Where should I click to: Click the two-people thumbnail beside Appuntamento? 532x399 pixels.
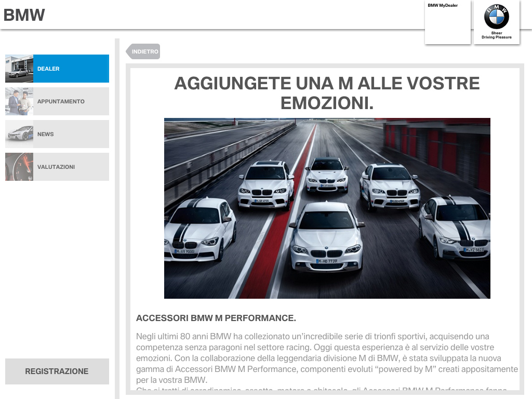click(19, 101)
